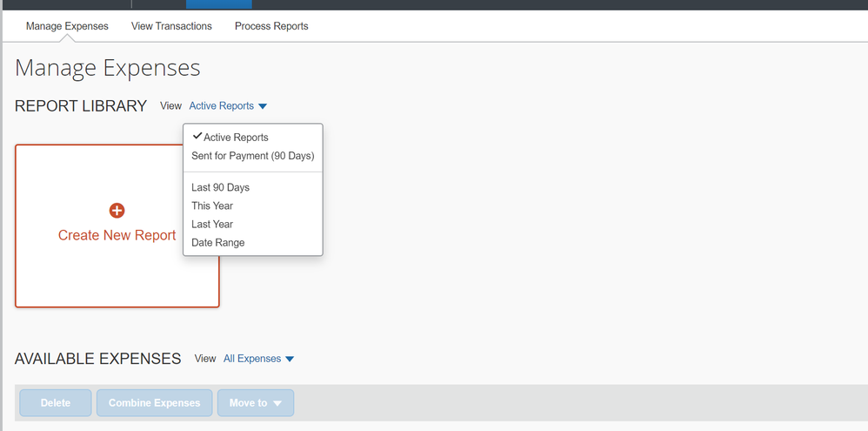Select the Date Range option
This screenshot has height=431, width=868.
point(218,242)
